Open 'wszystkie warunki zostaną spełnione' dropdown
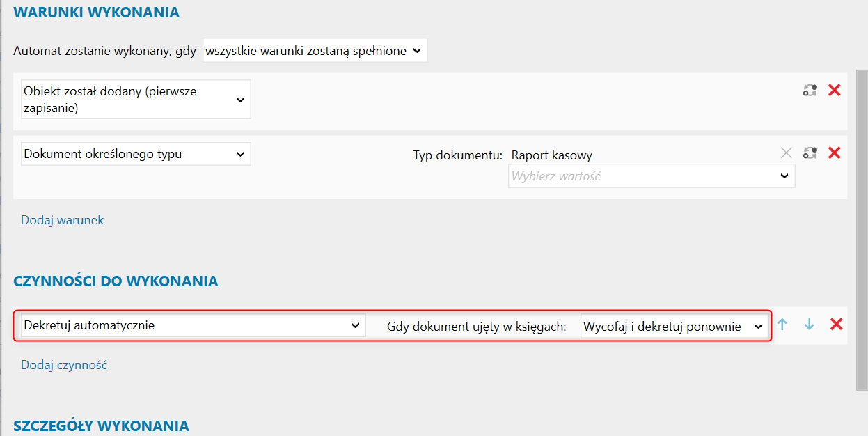This screenshot has width=868, height=436. pos(315,51)
